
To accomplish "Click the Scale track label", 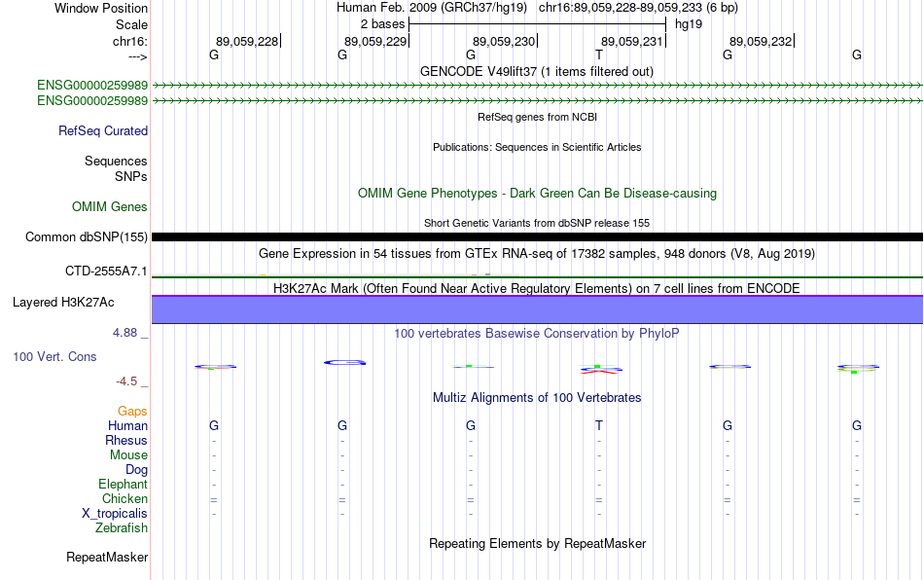I will (131, 24).
